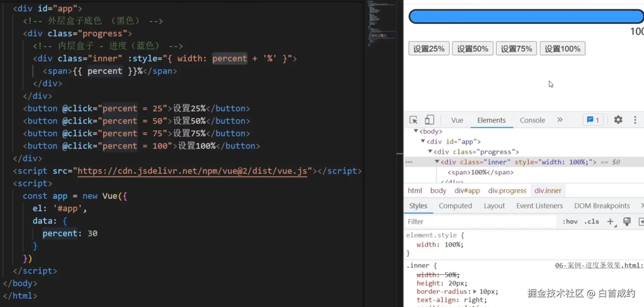644x307 pixels.
Task: Click the three-dot actions icon beside inner node
Action: click(x=409, y=162)
